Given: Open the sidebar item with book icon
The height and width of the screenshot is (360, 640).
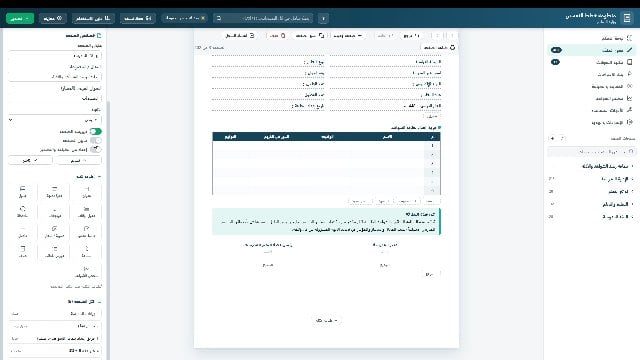Looking at the screenshot, I should (x=591, y=62).
